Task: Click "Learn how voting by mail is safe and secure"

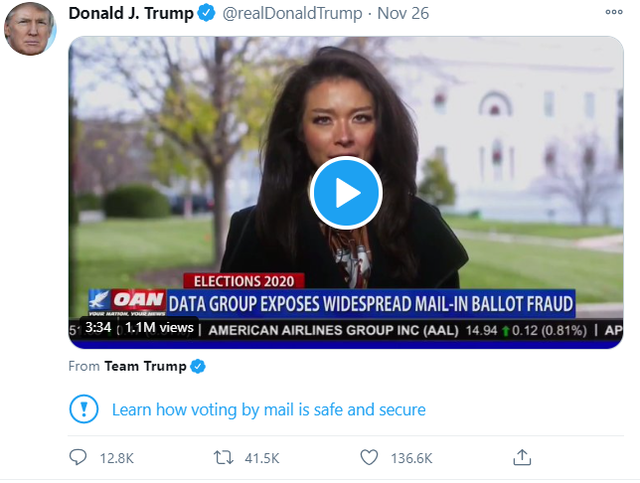Action: [268, 409]
